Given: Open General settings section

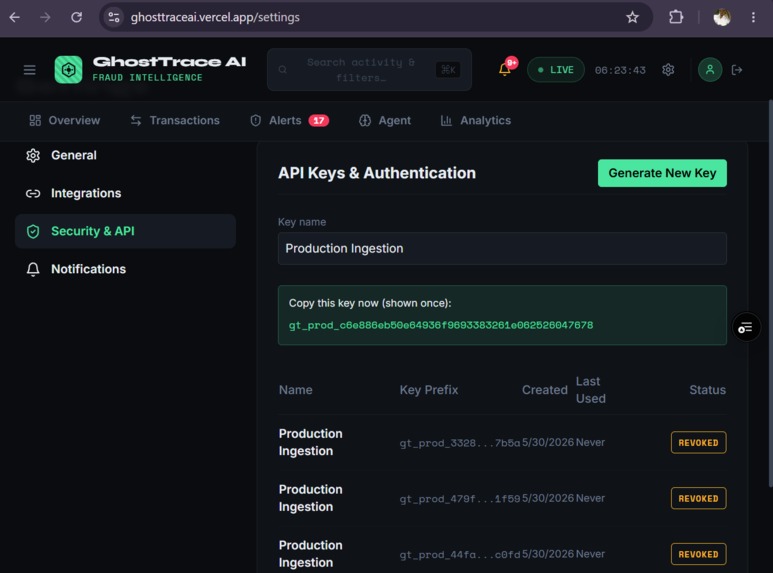Looking at the screenshot, I should (125, 155).
